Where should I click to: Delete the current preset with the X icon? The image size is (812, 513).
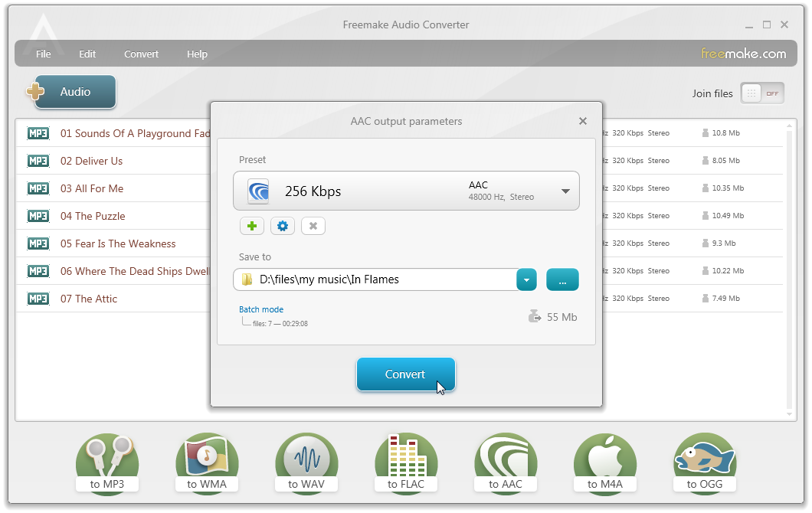313,226
